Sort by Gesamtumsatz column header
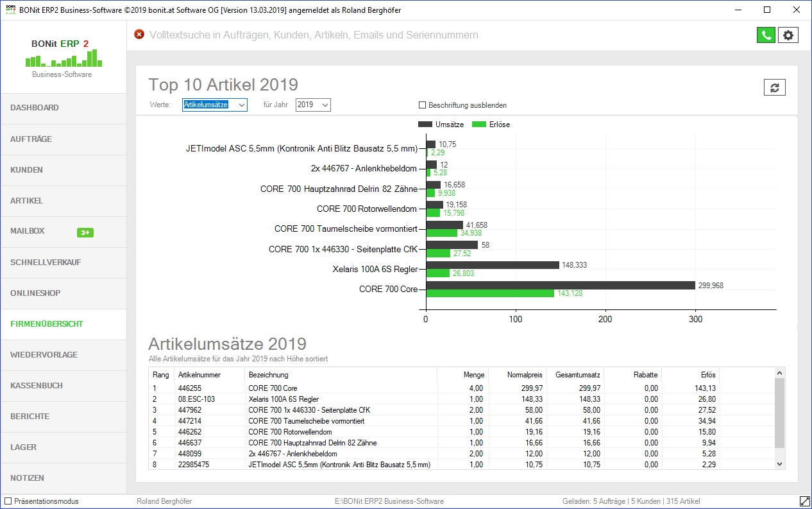This screenshot has height=509, width=812. pos(575,374)
